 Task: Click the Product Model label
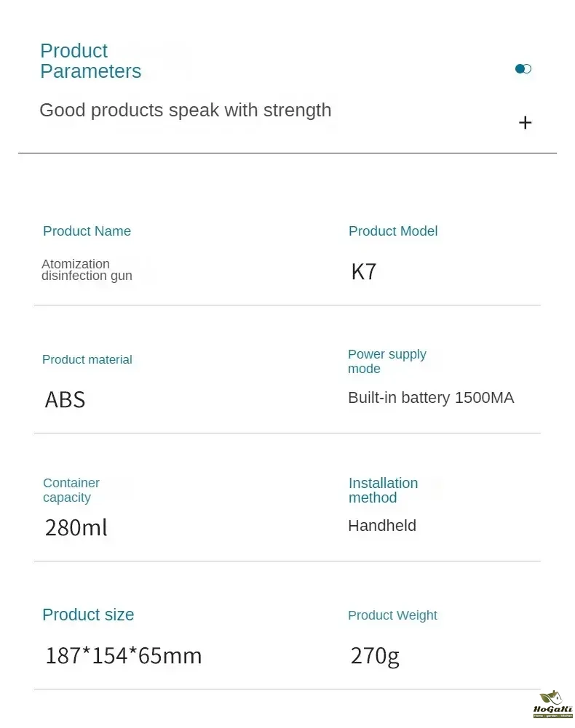(393, 231)
